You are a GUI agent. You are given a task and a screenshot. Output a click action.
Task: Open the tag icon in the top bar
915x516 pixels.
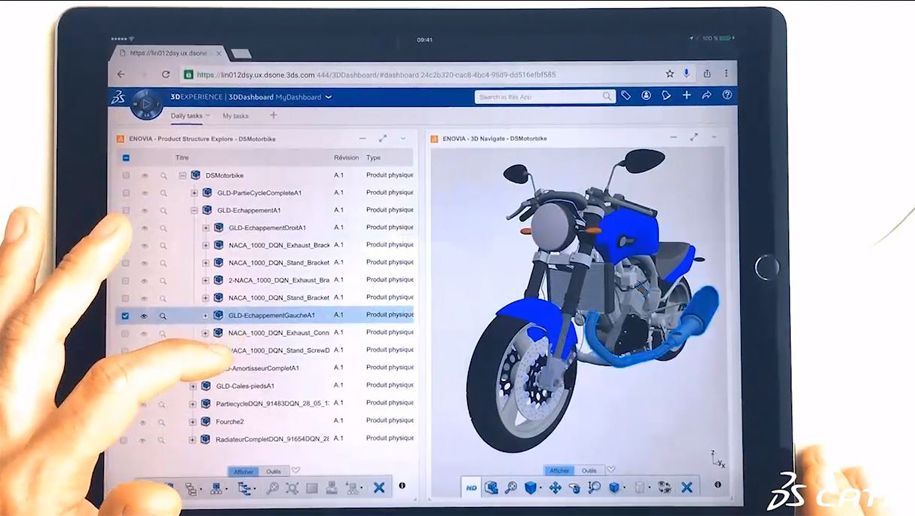point(626,95)
